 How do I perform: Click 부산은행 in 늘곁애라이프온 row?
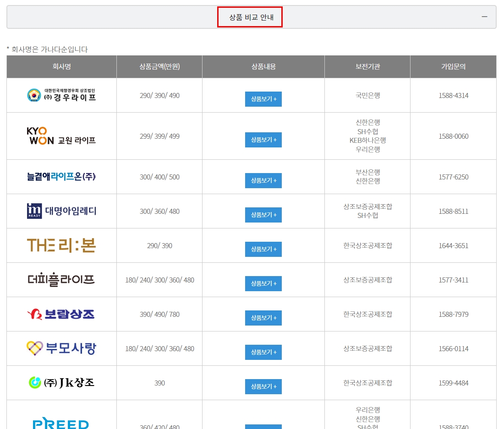367,172
